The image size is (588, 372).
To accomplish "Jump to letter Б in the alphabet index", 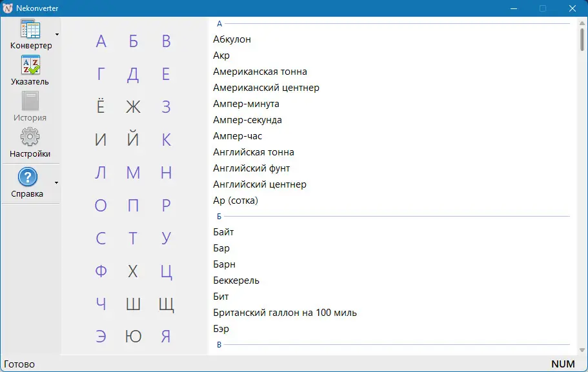I will coord(133,40).
